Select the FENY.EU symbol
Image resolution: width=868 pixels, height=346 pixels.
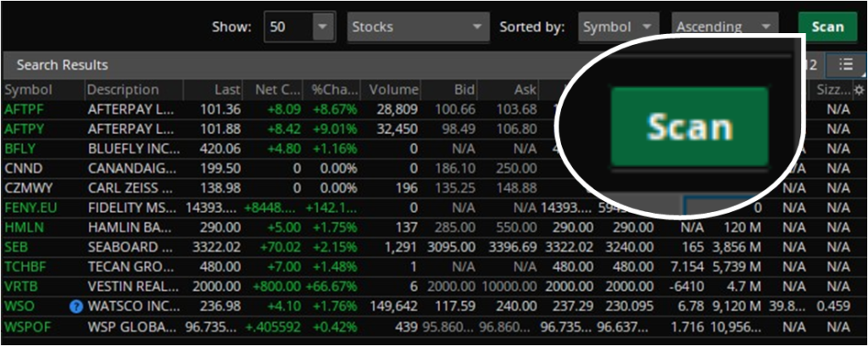tap(31, 208)
